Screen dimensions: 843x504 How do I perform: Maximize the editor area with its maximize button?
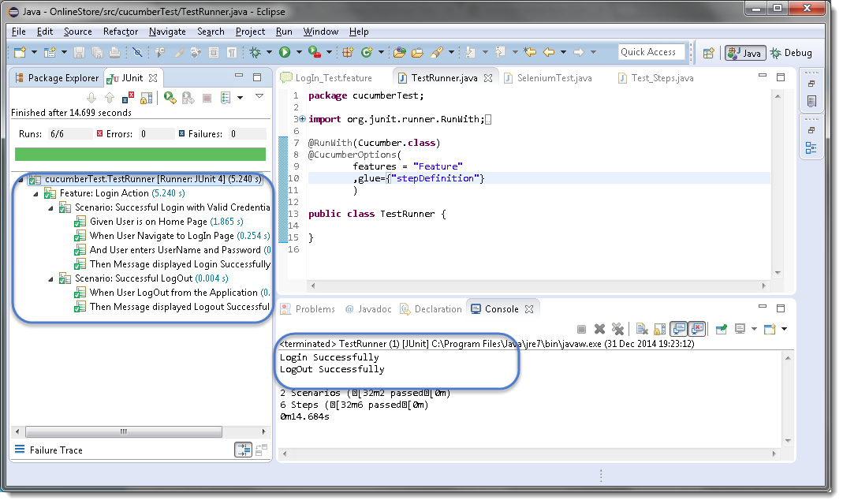click(781, 77)
